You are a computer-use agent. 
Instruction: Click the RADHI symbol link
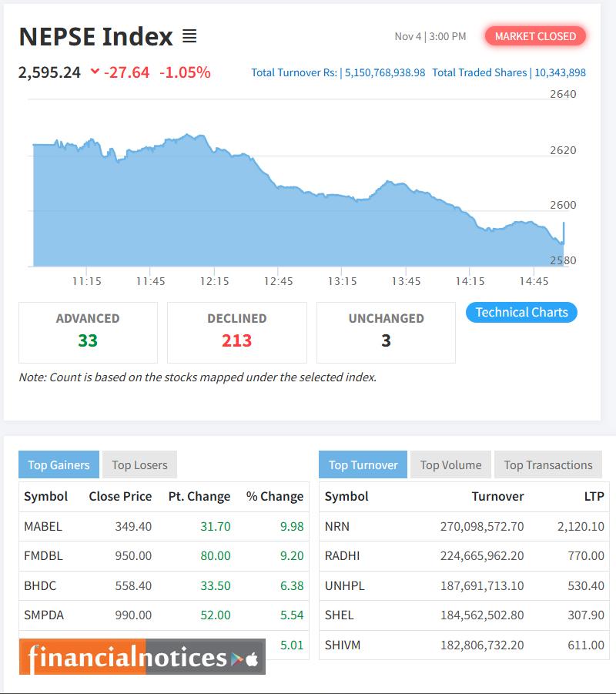[342, 556]
